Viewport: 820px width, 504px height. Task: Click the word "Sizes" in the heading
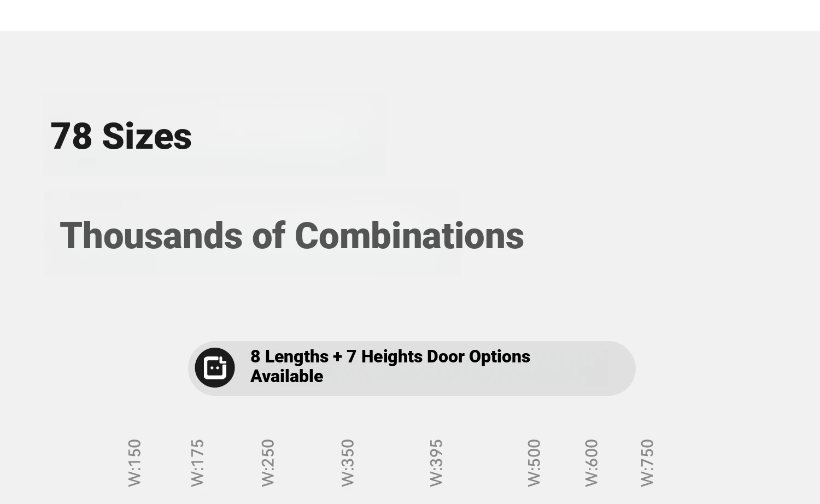(x=147, y=136)
